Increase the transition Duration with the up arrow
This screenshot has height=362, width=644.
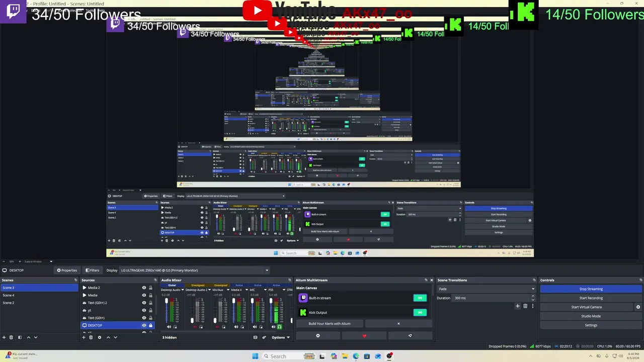533,297
